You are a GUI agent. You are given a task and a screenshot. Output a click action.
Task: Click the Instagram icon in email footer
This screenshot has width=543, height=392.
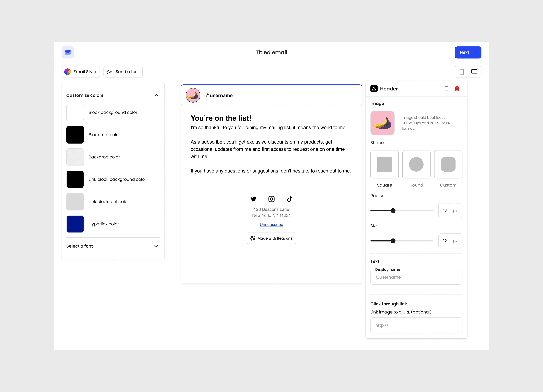click(x=271, y=199)
